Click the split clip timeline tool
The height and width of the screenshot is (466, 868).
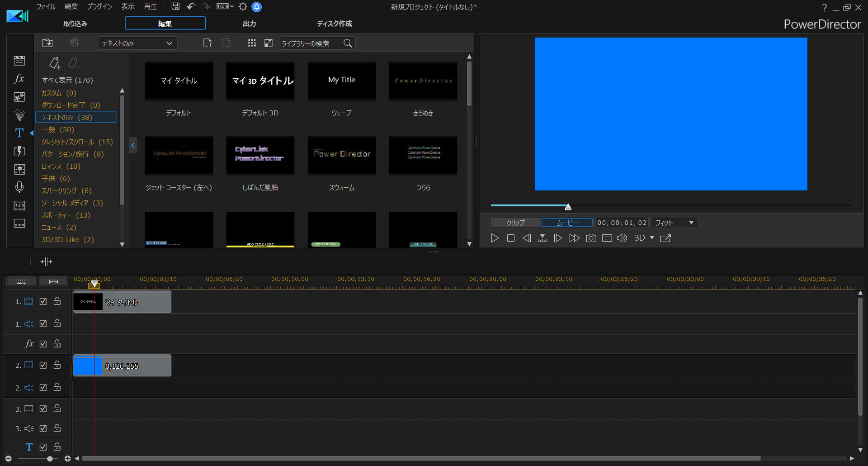47,262
